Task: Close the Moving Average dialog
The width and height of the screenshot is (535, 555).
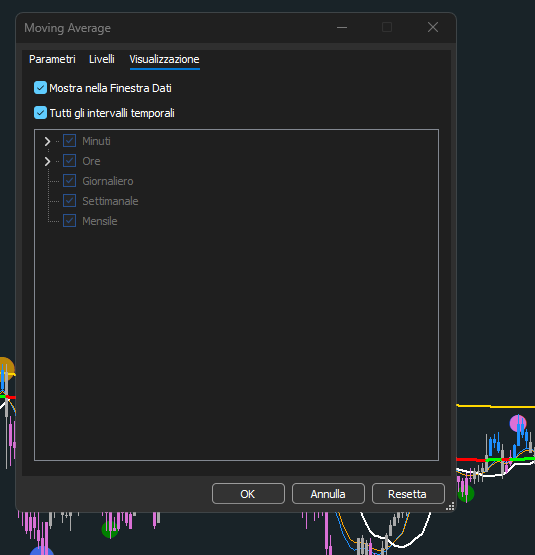Action: click(433, 27)
